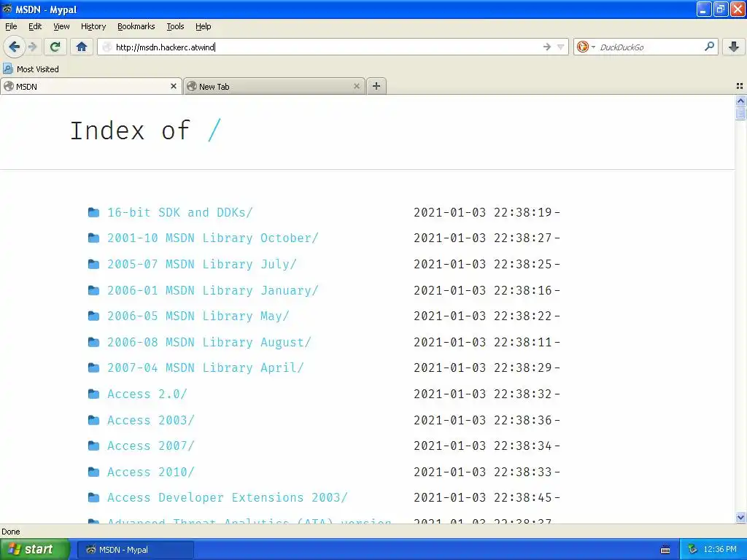
Task: Close the New Tab tab
Action: pyautogui.click(x=356, y=86)
